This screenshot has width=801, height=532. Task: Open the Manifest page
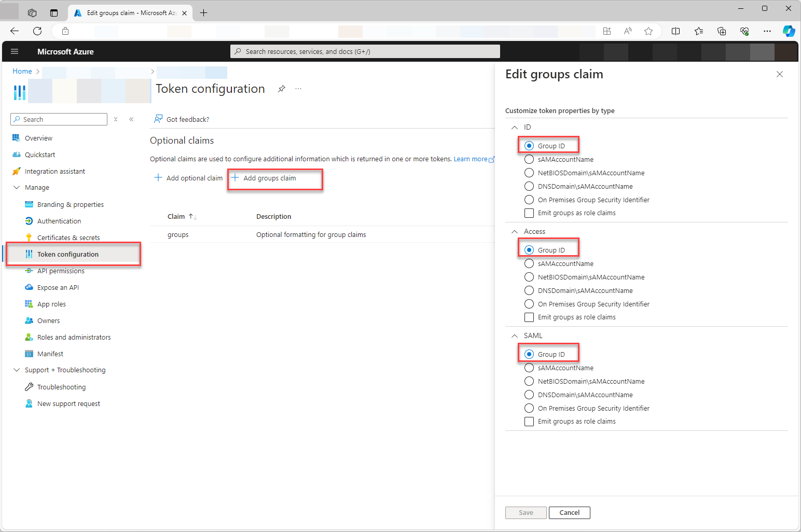click(50, 354)
